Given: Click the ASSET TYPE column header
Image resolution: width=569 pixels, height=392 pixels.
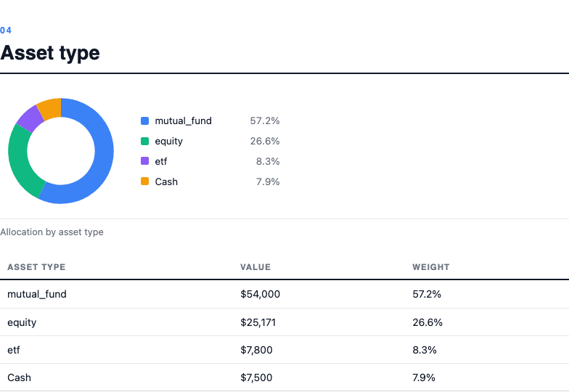Looking at the screenshot, I should coord(36,267).
